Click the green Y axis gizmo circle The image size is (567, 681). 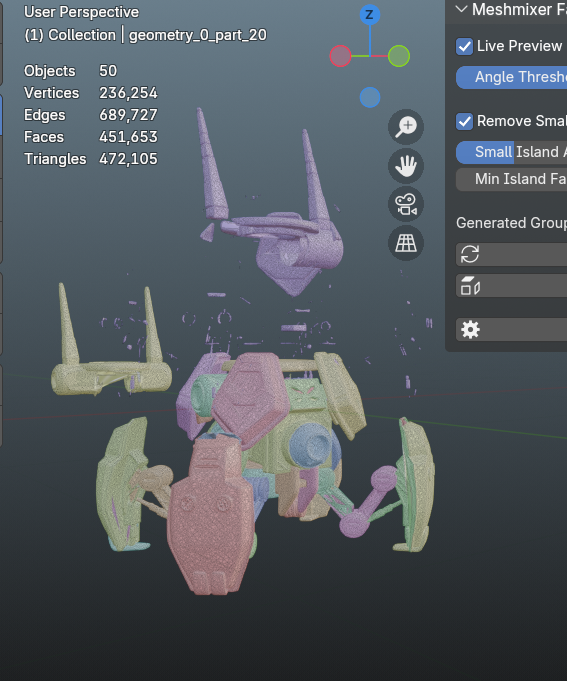[x=399, y=56]
